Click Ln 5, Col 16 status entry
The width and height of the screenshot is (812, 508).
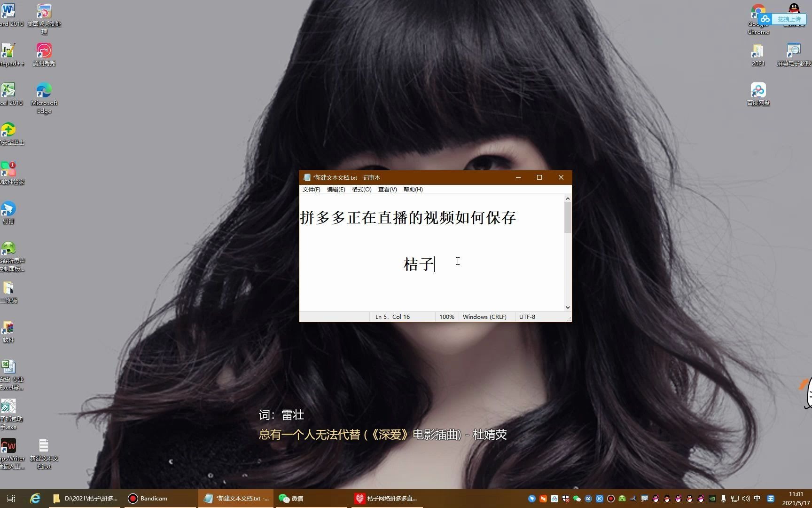point(392,317)
